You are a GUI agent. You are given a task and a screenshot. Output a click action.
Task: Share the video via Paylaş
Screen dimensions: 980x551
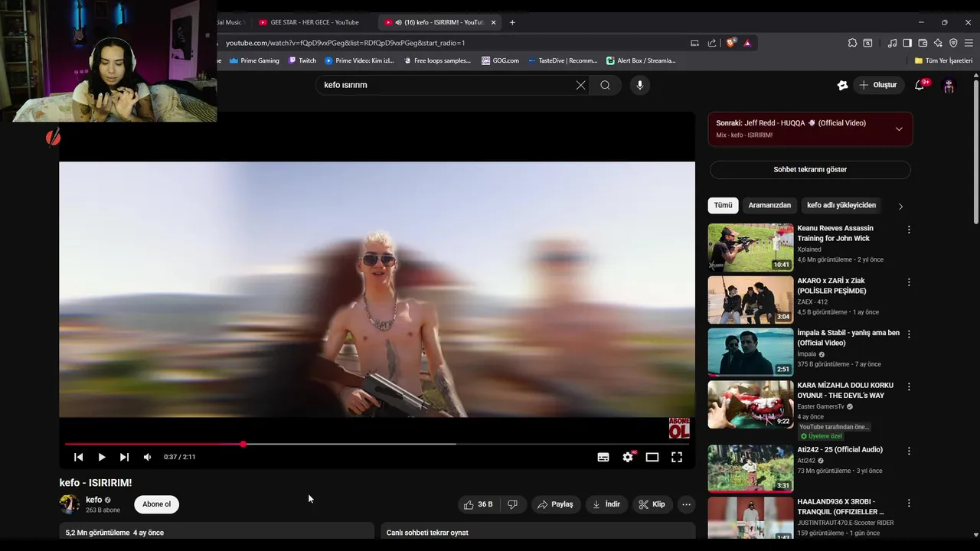click(x=555, y=504)
